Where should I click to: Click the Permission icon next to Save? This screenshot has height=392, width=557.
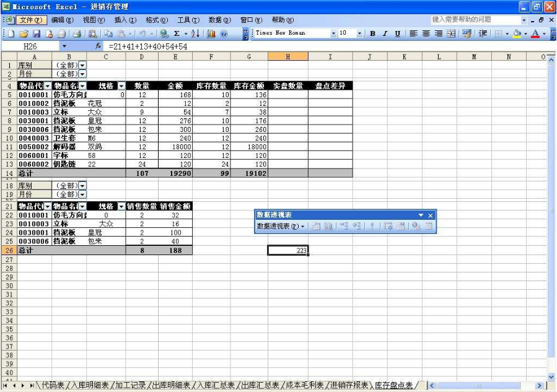coord(49,33)
